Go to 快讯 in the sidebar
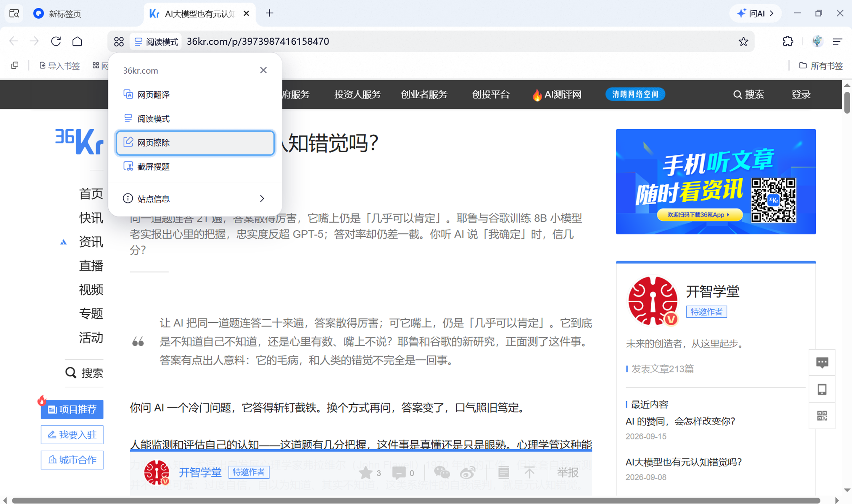The width and height of the screenshot is (852, 504). click(91, 218)
